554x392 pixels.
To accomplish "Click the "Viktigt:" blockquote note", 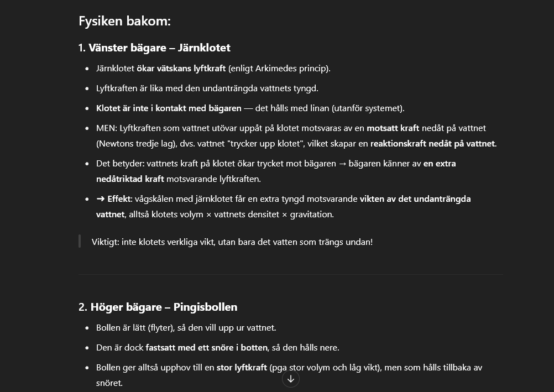I will 232,242.
